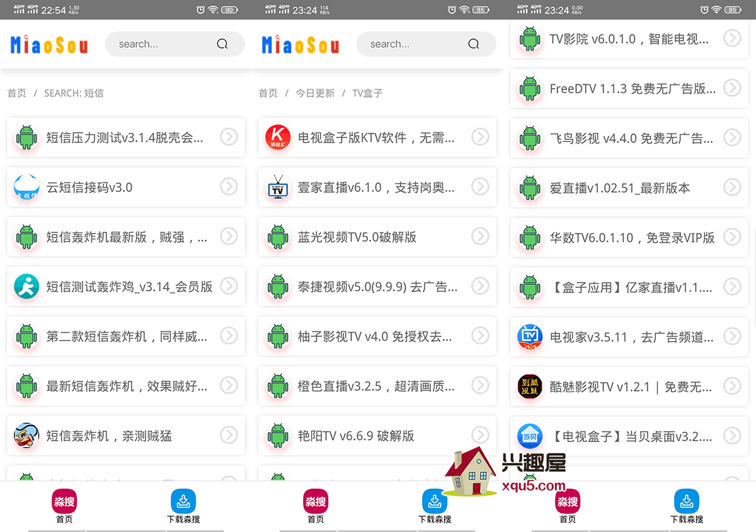Go to 首页 breadcrumb on the TV盒子 screen
Screen dimensions: 756x532
[268, 93]
